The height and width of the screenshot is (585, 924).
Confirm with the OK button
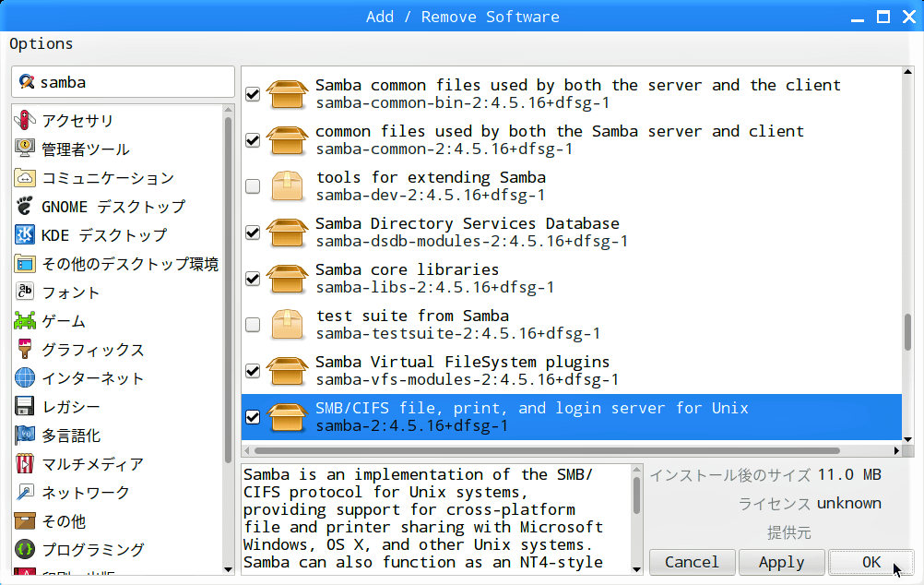click(x=871, y=562)
